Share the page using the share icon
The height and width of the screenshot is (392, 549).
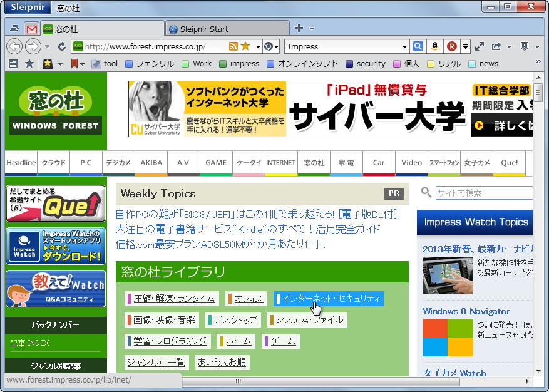pyautogui.click(x=495, y=46)
